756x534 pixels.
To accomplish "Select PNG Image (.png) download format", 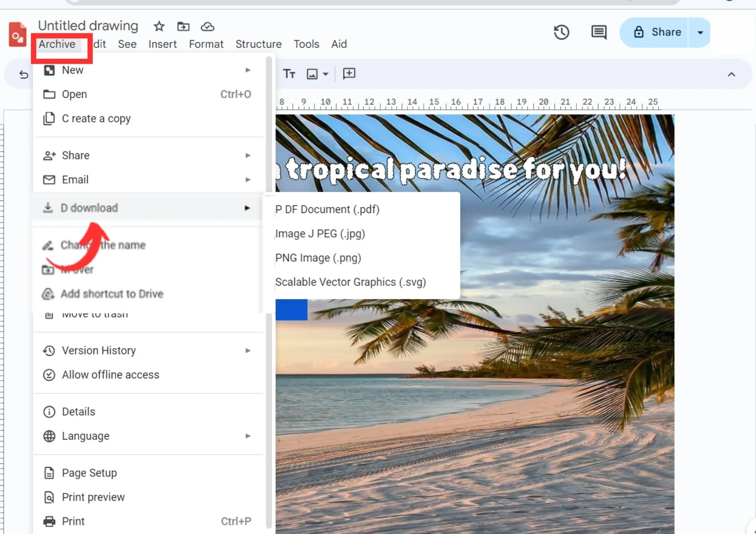I will 318,257.
